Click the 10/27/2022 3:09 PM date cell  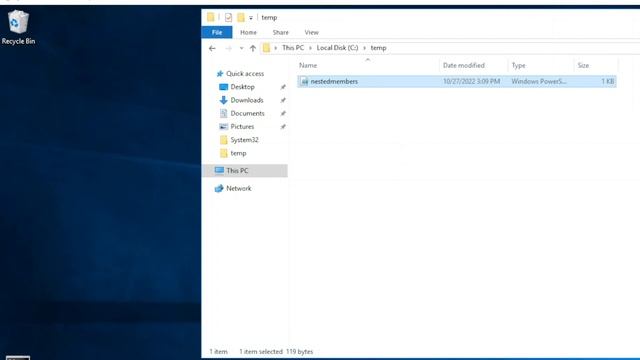point(471,81)
